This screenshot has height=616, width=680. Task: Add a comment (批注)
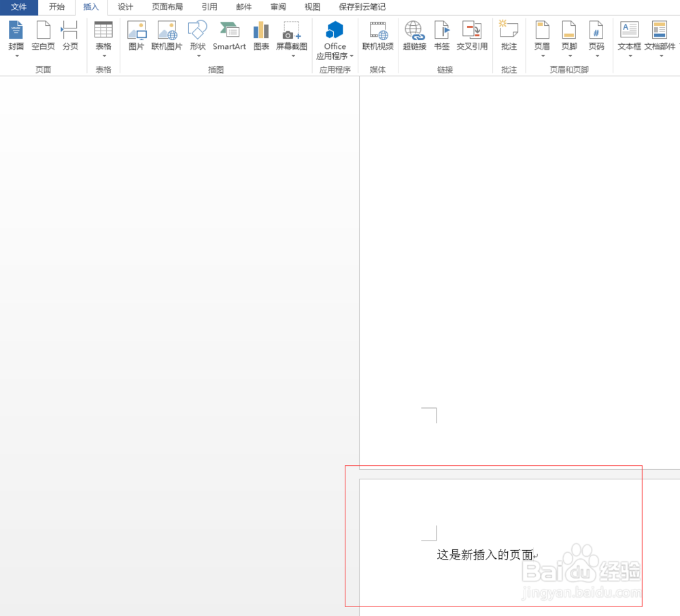click(509, 36)
